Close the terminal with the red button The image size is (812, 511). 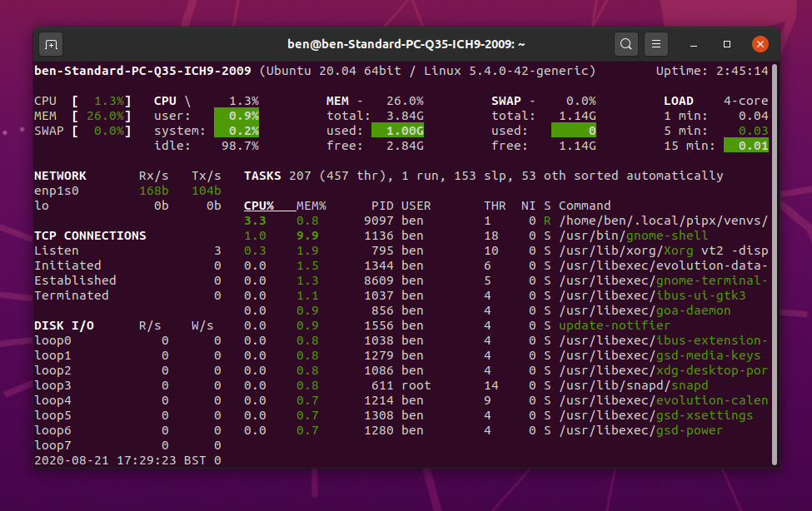[760, 44]
